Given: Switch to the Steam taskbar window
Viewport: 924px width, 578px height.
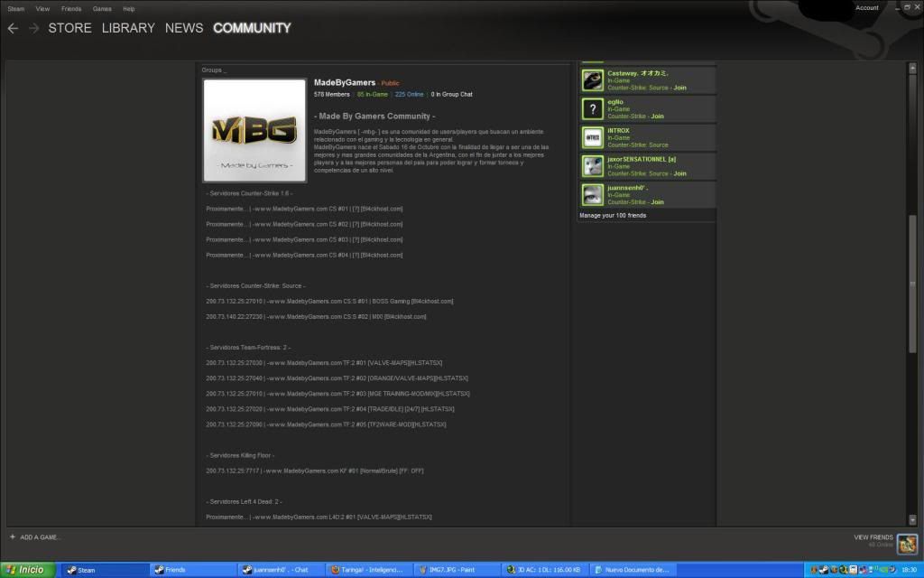Looking at the screenshot, I should [105, 570].
